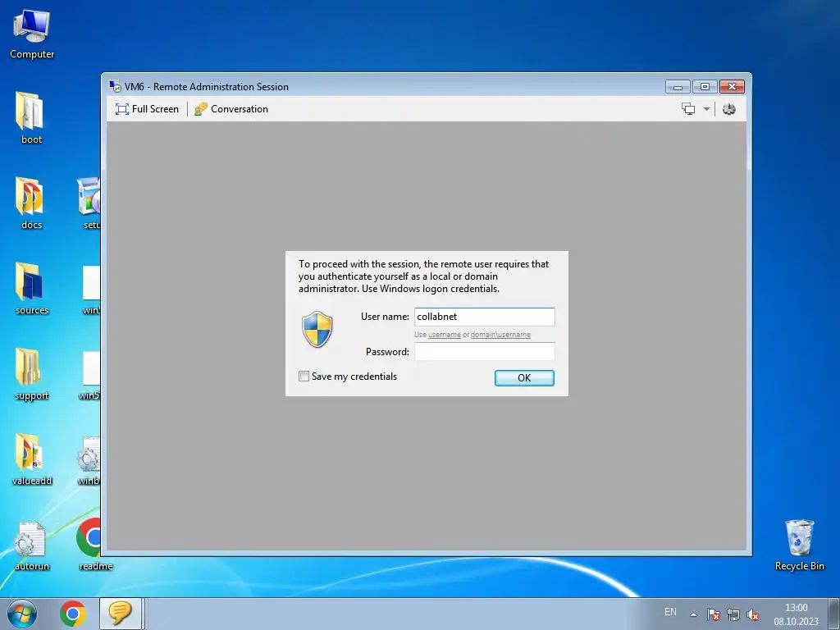The height and width of the screenshot is (630, 840).
Task: Select the Computer desktop icon
Action: click(x=32, y=34)
